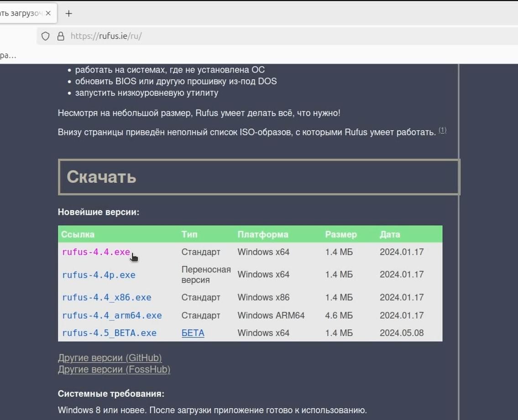
Task: Click the 2024.05.08 date cell
Action: click(x=402, y=333)
